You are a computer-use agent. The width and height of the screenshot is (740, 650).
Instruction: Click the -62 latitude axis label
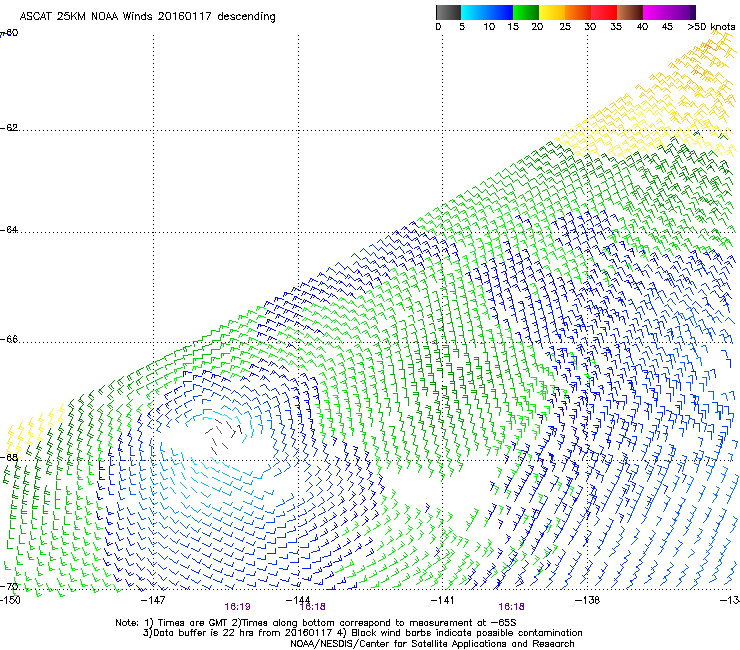click(x=9, y=127)
